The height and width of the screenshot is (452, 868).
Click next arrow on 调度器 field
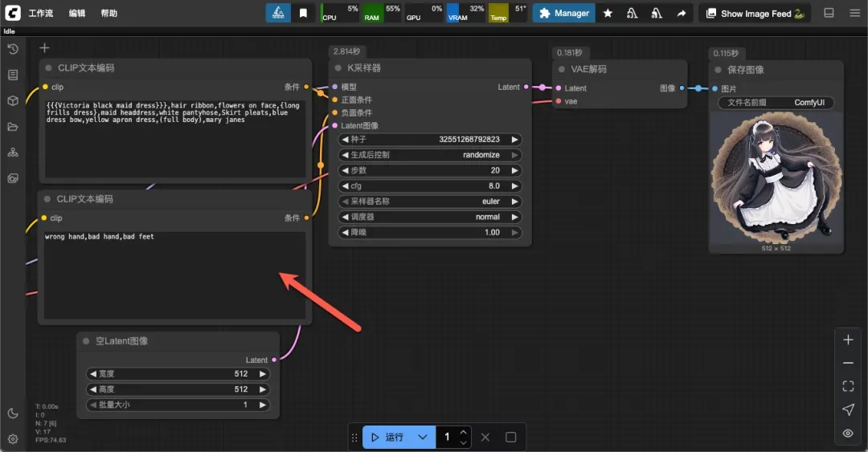coord(515,217)
